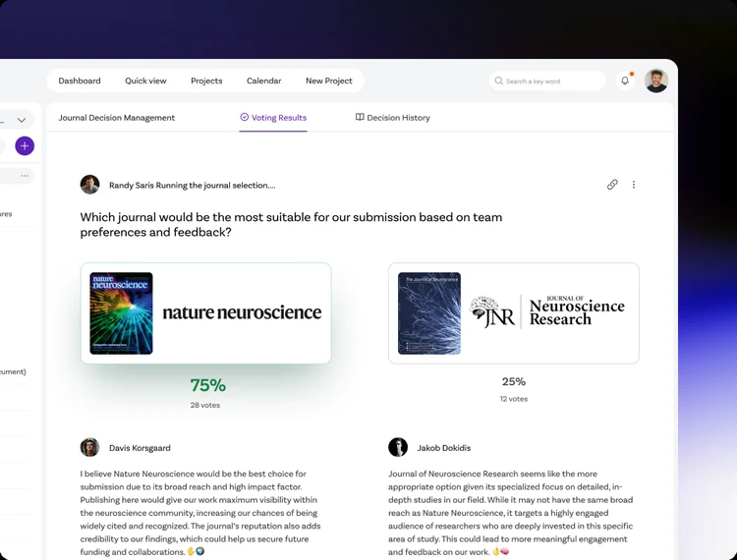The height and width of the screenshot is (560, 737).
Task: Select the Voting Results tab
Action: (273, 118)
